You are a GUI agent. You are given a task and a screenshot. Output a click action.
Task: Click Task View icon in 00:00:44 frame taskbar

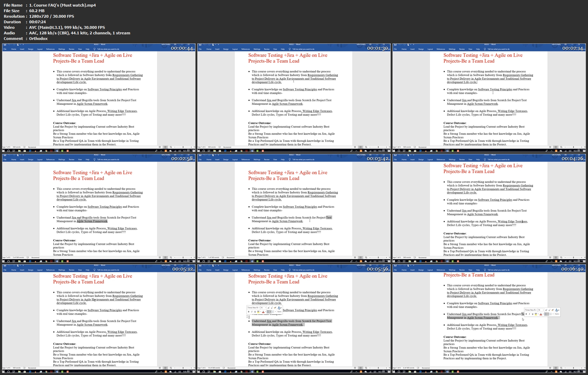tap(14, 151)
